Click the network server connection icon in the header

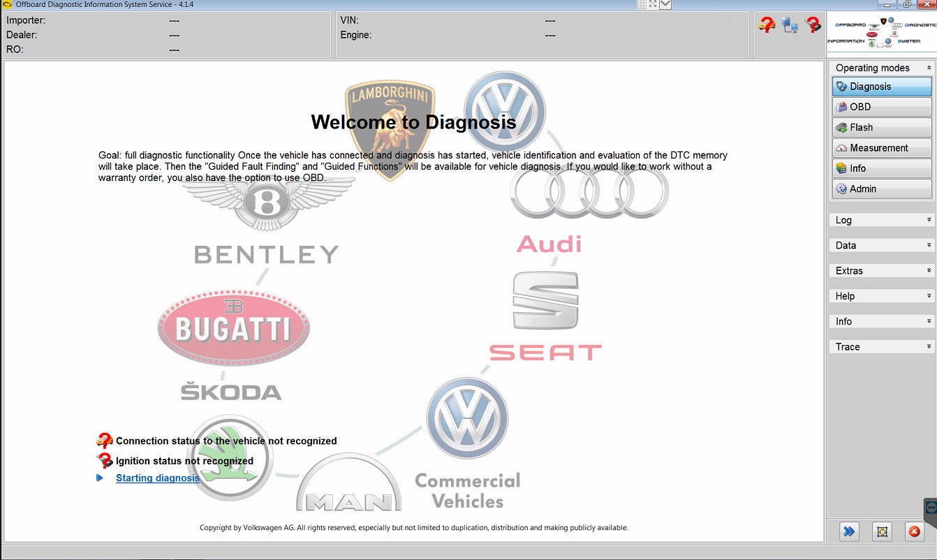pyautogui.click(x=790, y=25)
